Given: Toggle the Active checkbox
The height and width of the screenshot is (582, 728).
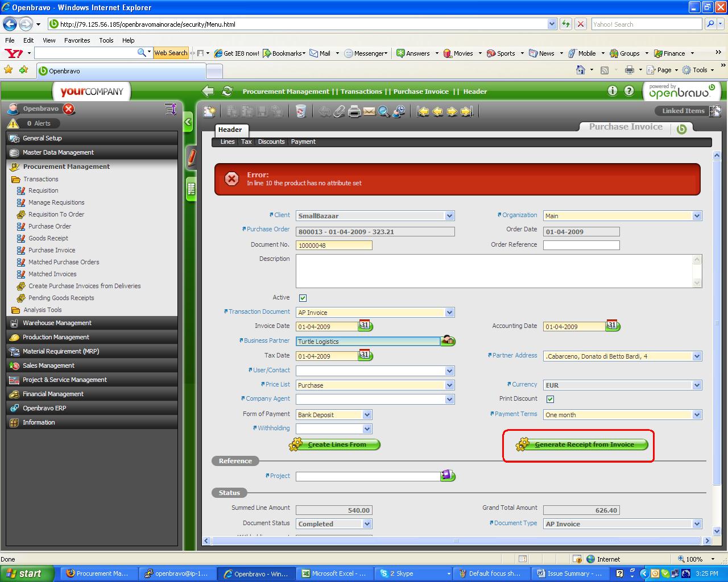Looking at the screenshot, I should pyautogui.click(x=303, y=298).
